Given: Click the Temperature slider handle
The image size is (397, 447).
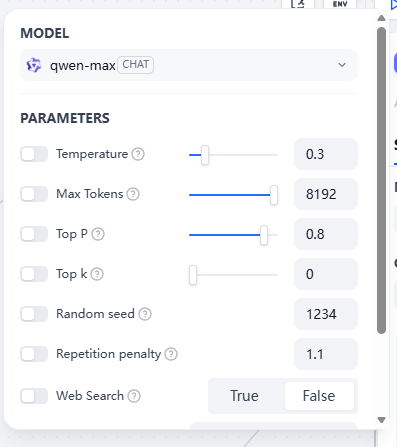Looking at the screenshot, I should [205, 155].
